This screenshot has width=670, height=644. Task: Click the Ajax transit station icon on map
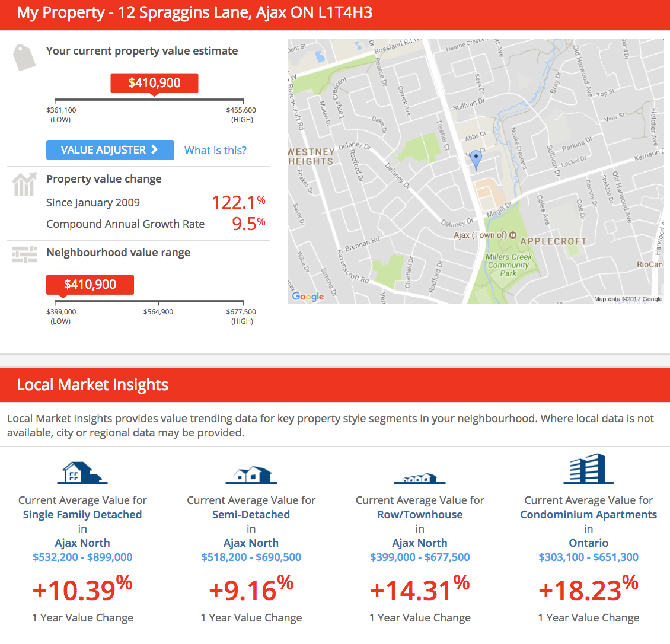pyautogui.click(x=513, y=235)
